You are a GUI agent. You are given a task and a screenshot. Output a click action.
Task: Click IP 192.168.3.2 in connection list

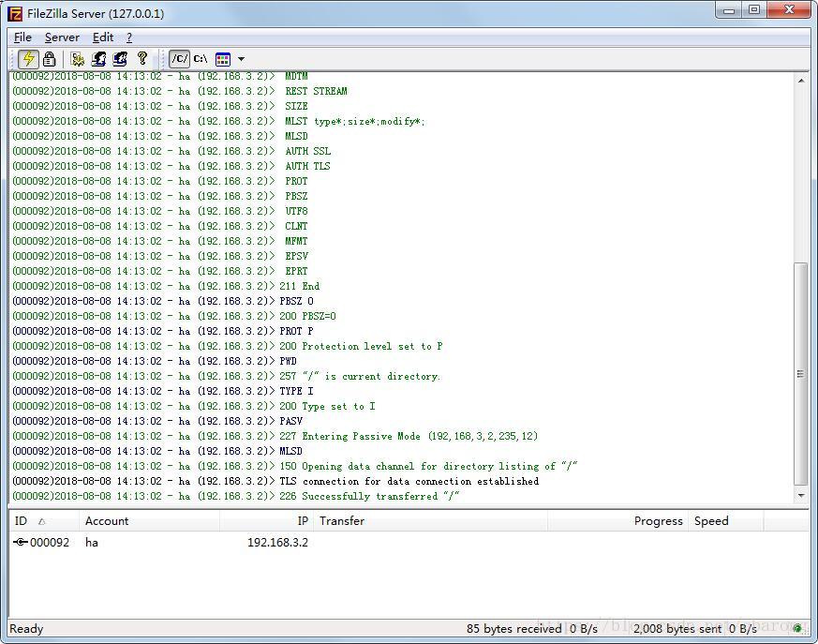[x=277, y=542]
